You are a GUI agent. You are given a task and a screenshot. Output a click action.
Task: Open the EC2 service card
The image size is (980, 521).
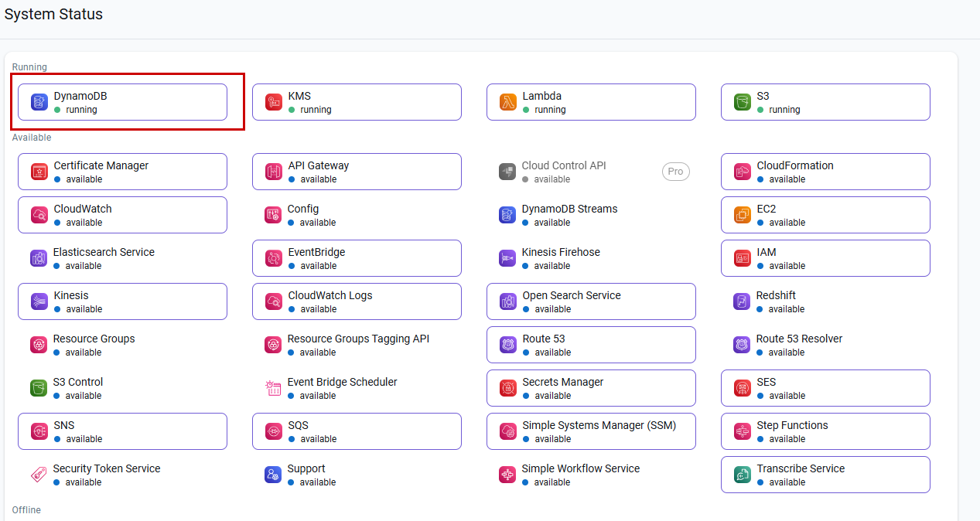(x=825, y=215)
